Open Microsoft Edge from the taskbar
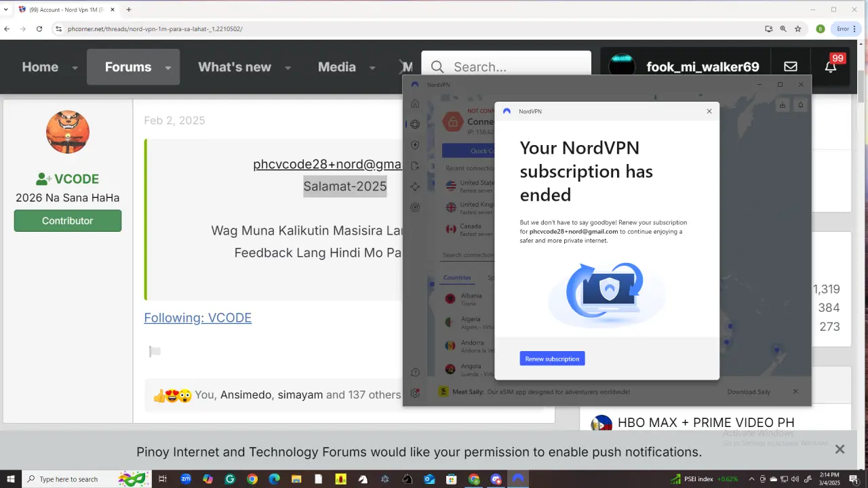This screenshot has width=868, height=488. pyautogui.click(x=274, y=479)
